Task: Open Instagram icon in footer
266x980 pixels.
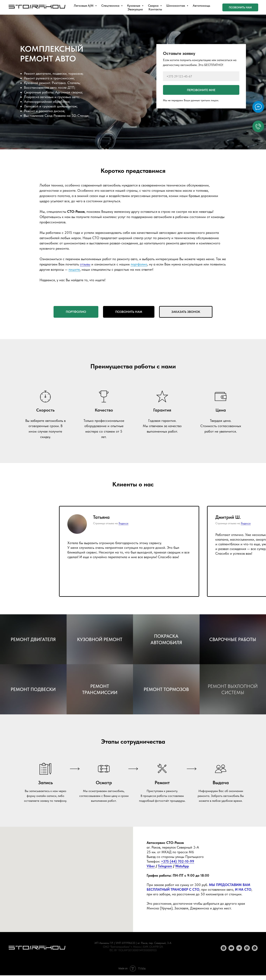Action: 223,948
